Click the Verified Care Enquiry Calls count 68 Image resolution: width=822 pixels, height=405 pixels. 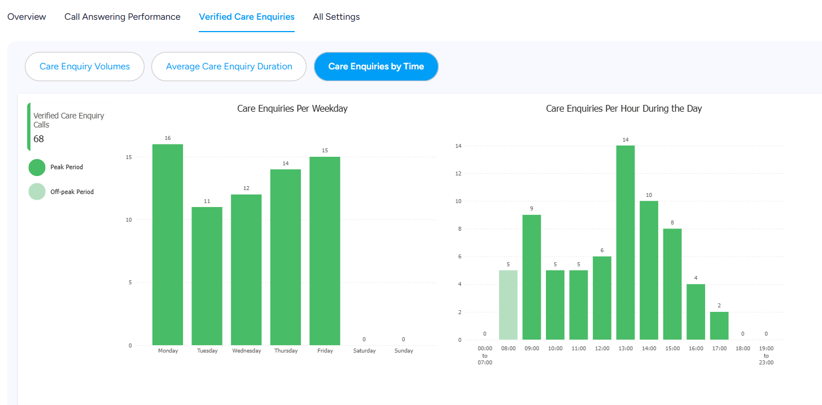39,139
